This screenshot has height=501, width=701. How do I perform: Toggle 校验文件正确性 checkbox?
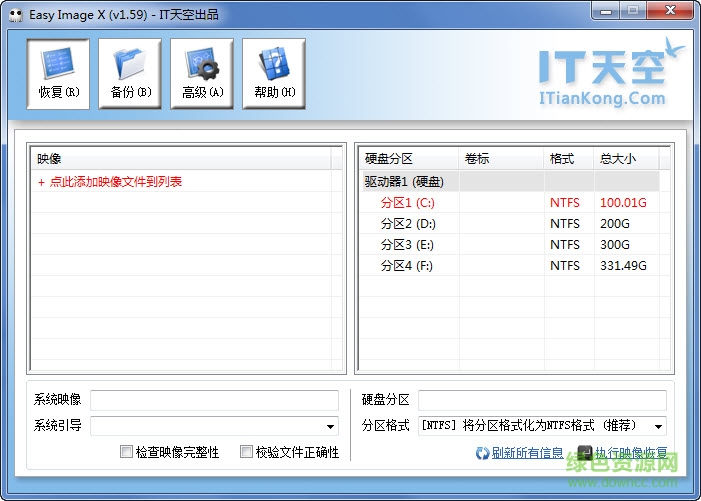[246, 452]
